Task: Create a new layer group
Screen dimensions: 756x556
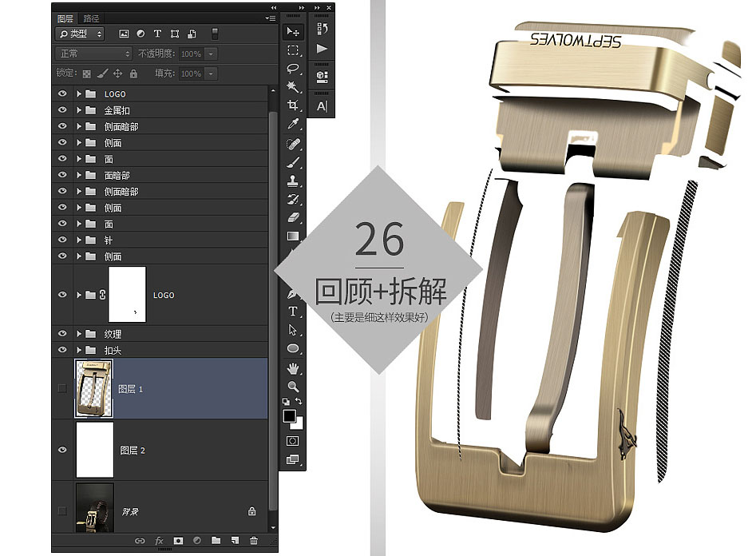Action: pos(216,541)
